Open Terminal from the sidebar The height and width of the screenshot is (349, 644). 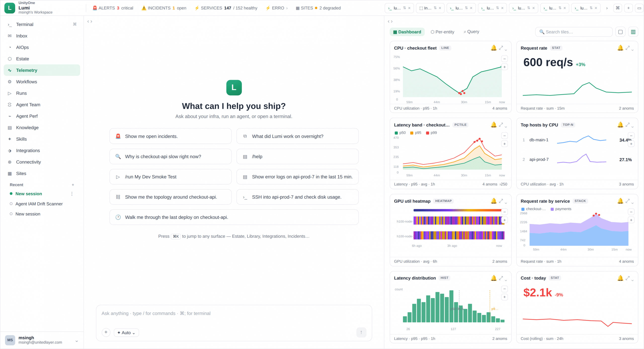point(42,24)
